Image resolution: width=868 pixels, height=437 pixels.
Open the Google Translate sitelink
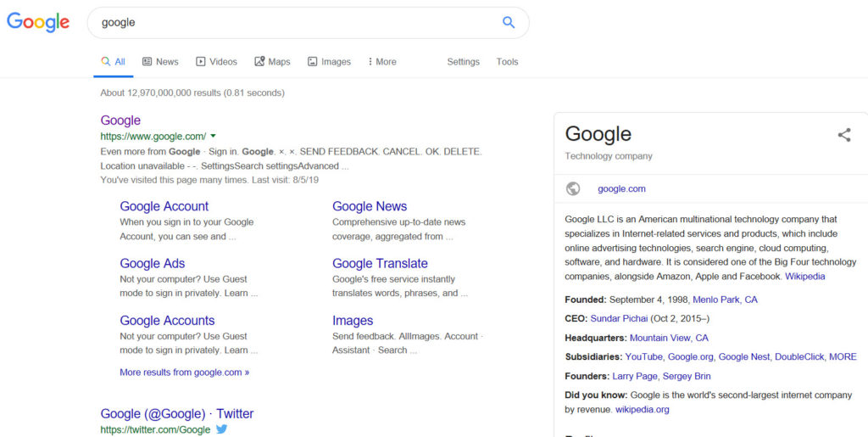pos(380,264)
